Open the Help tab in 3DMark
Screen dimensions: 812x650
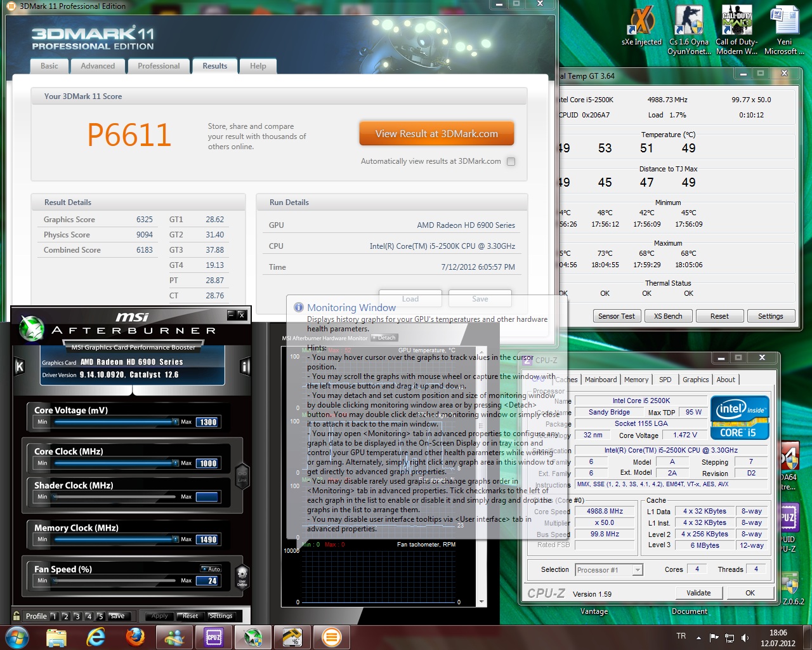[x=258, y=66]
